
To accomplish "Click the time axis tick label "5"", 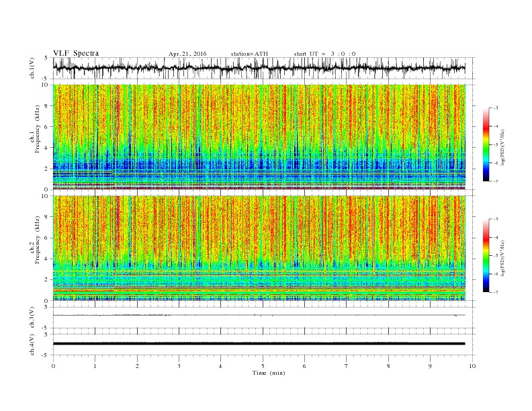I will tap(263, 366).
